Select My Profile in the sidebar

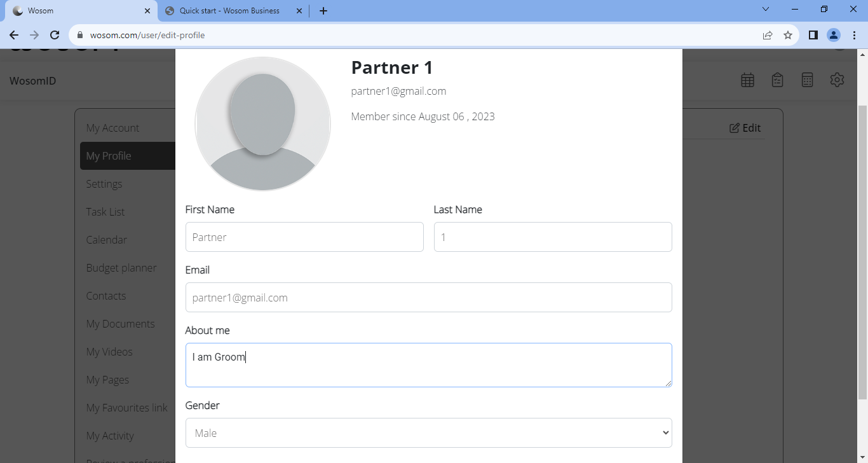click(x=109, y=155)
